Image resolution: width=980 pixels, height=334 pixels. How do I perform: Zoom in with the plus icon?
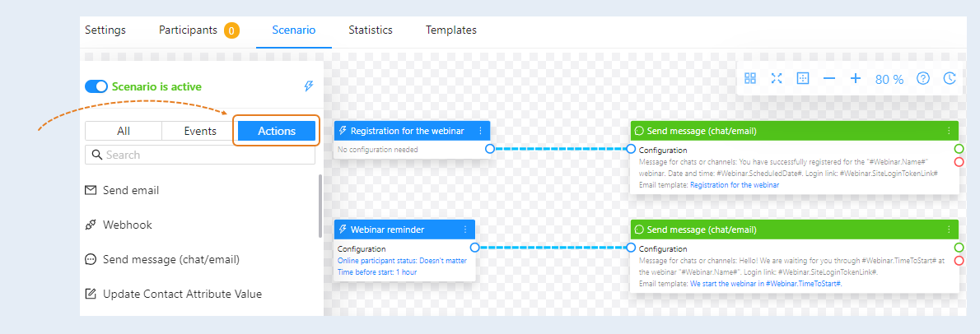click(856, 78)
